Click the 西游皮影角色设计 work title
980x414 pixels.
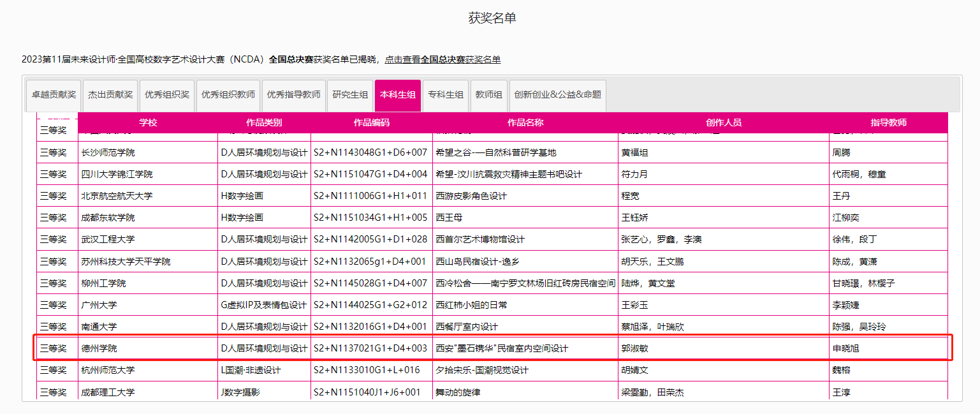tap(471, 196)
